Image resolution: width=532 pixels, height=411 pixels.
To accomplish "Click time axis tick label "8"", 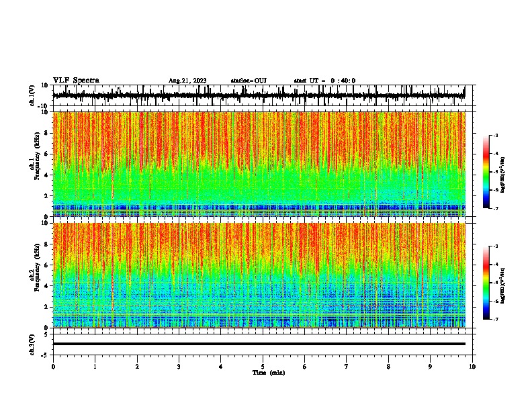I will [388, 367].
